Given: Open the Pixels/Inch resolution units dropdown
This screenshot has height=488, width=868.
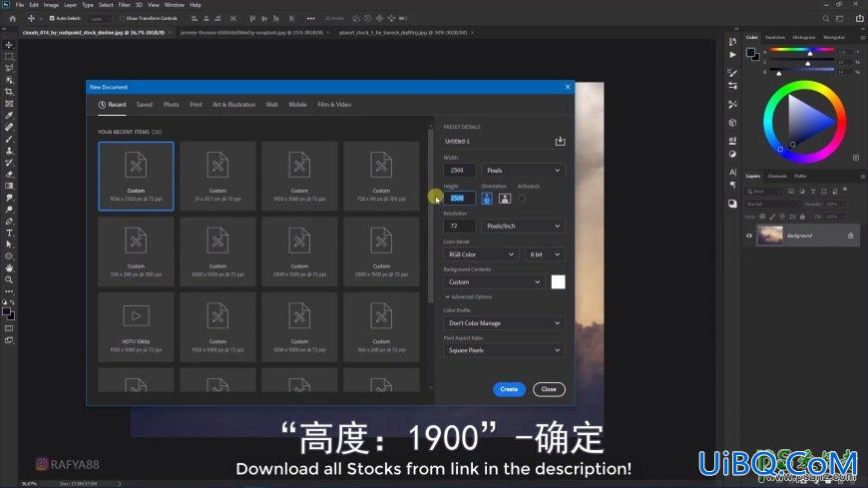Looking at the screenshot, I should pos(523,226).
